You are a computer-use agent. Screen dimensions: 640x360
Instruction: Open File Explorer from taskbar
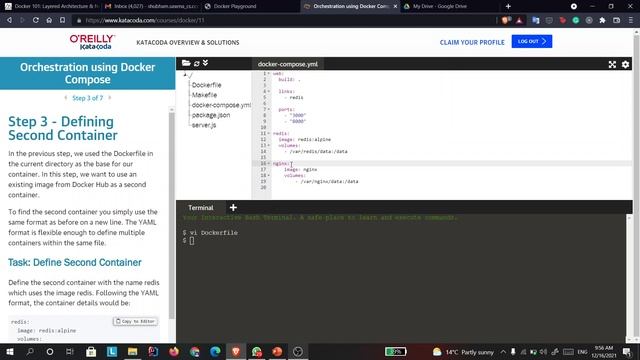(132, 351)
